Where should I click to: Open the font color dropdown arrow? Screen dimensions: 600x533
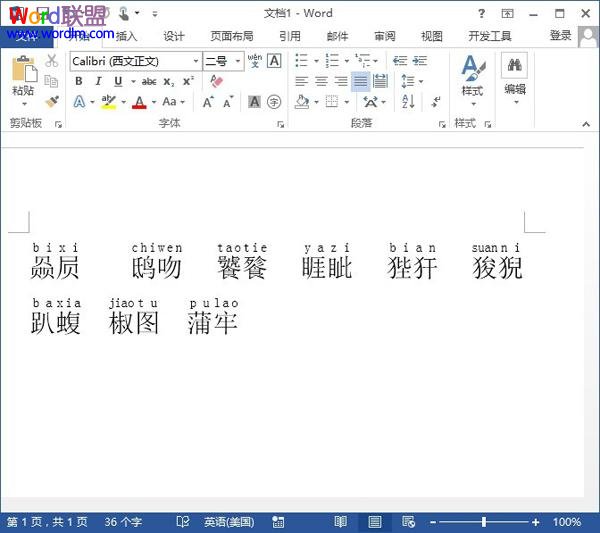pyautogui.click(x=152, y=102)
